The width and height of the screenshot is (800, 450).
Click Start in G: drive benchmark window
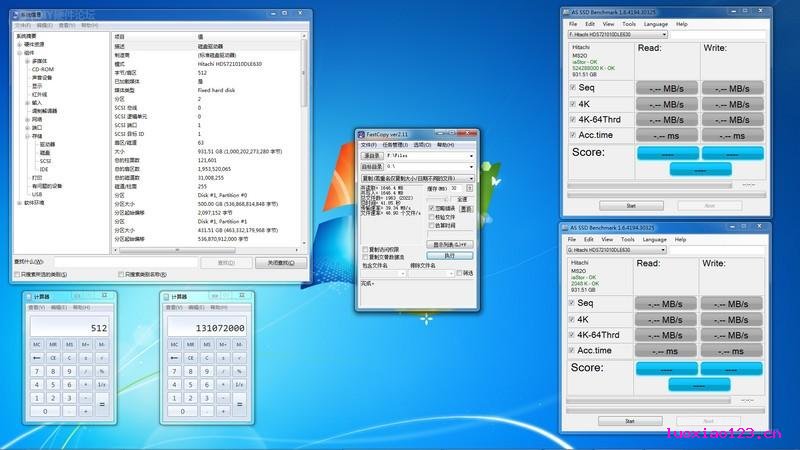630,421
